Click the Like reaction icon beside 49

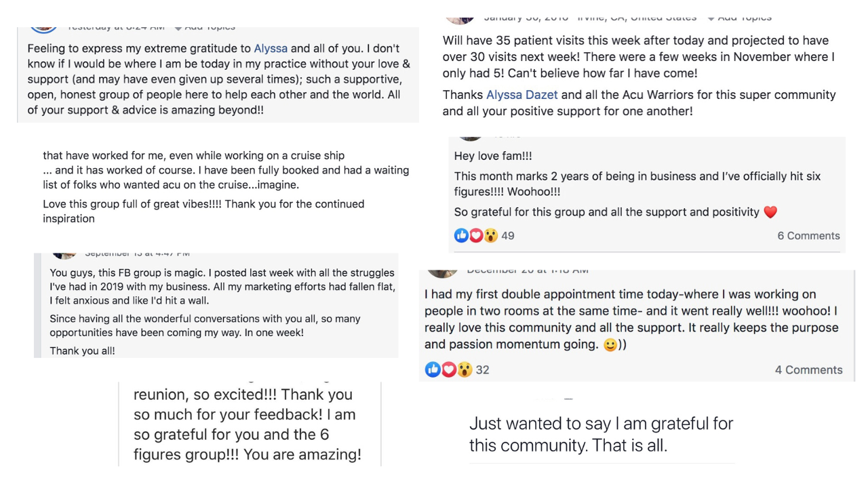(x=462, y=236)
